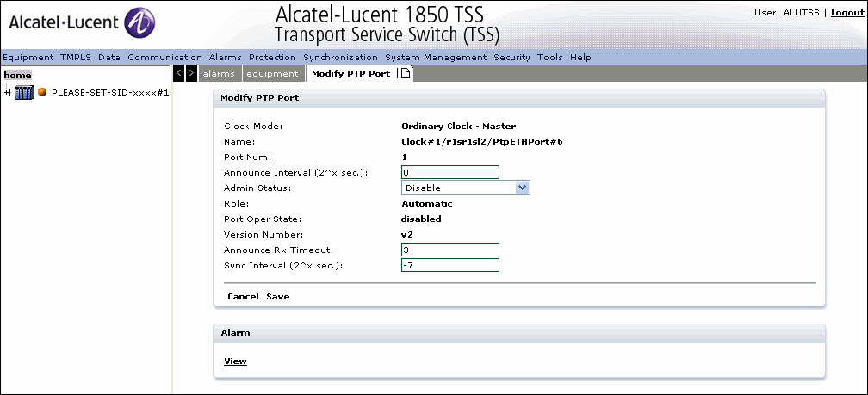The image size is (868, 395).
Task: Click the name value Clock#1/r1sr1sl2/PtpETHPort#6
Action: [x=482, y=142]
